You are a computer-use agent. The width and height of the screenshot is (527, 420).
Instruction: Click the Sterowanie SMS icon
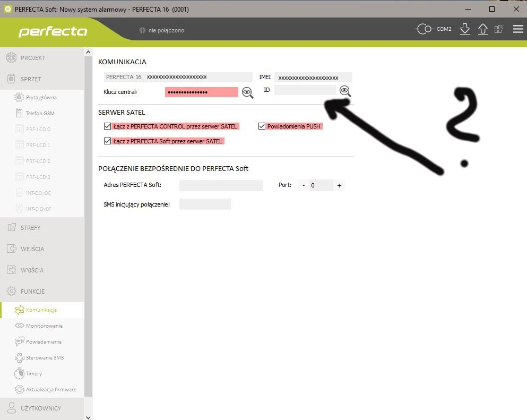tap(20, 357)
